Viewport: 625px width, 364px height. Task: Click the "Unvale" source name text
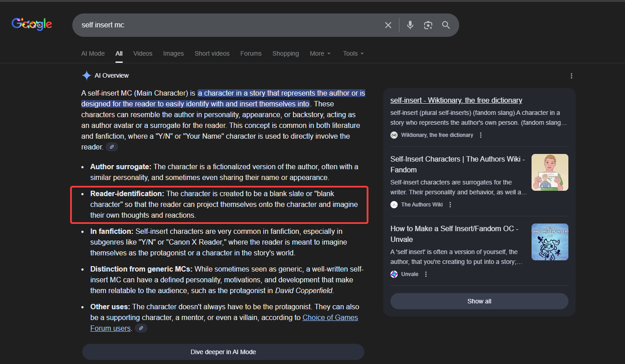[x=410, y=274]
